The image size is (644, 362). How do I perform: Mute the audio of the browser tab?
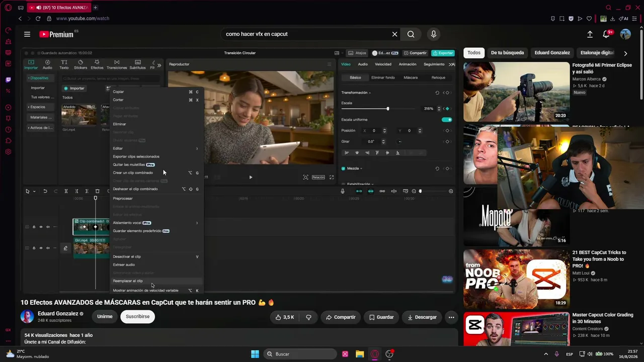(39, 8)
